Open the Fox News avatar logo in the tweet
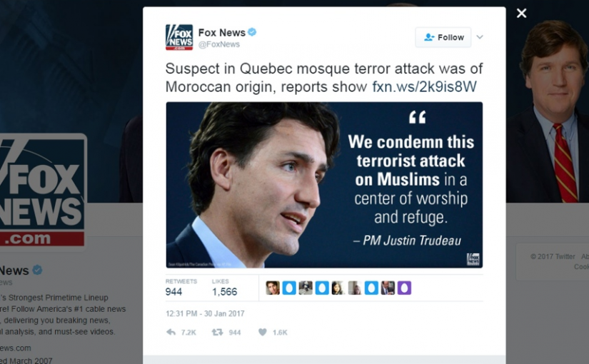The width and height of the screenshot is (589, 364). [179, 37]
